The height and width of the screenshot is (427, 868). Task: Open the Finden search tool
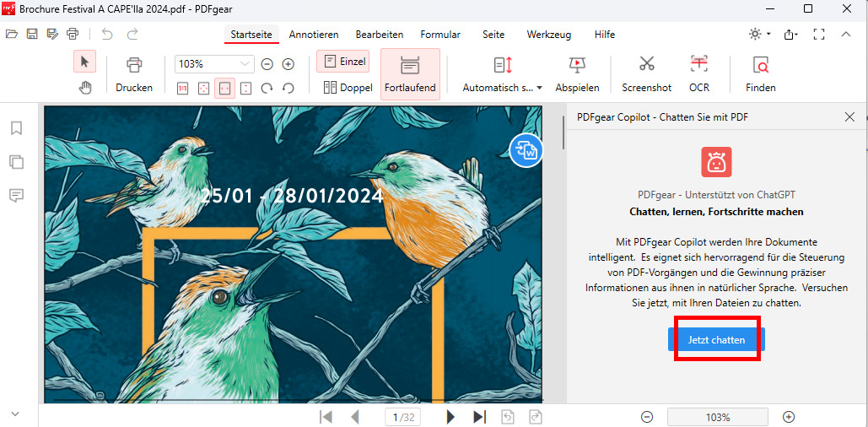[761, 74]
